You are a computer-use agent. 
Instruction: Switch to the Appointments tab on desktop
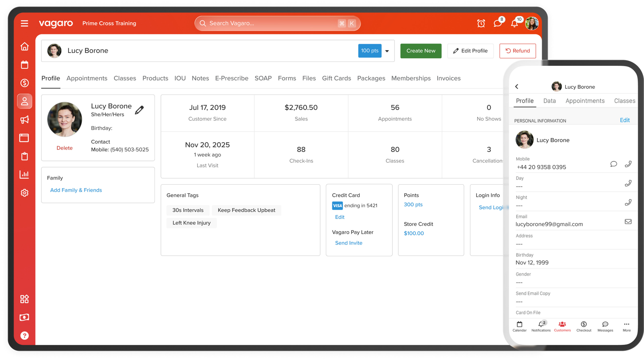click(x=87, y=78)
